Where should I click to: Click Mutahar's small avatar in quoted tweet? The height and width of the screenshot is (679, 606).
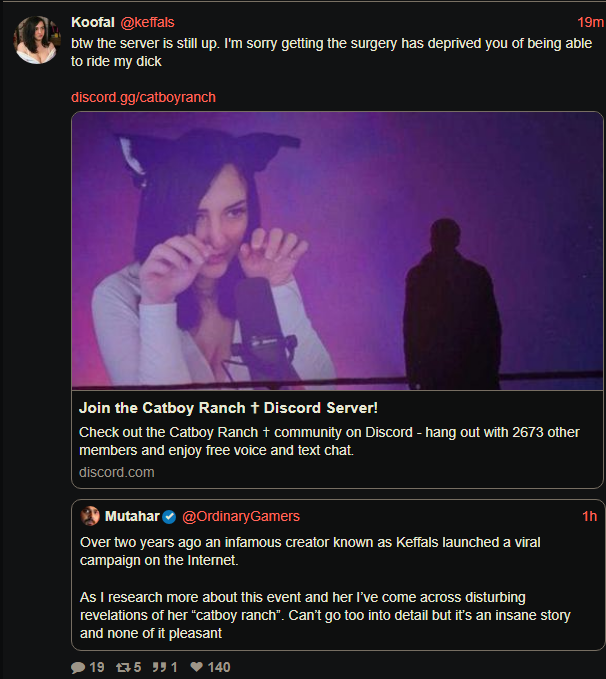tap(90, 516)
